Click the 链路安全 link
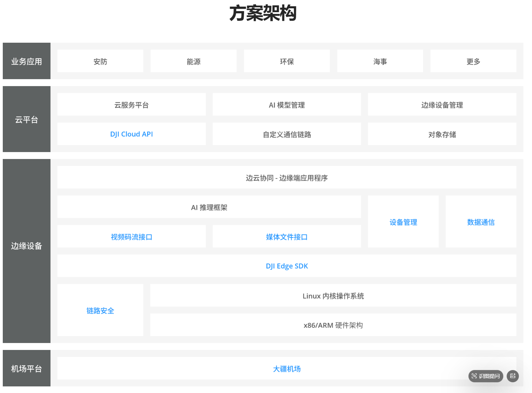Image resolution: width=532 pixels, height=393 pixels. [100, 311]
